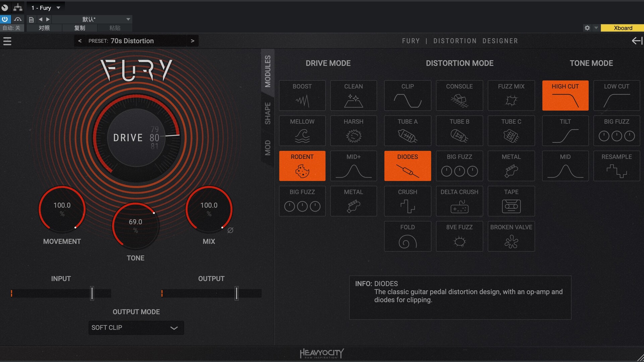Toggle the plugin power bypass button

(x=5, y=19)
